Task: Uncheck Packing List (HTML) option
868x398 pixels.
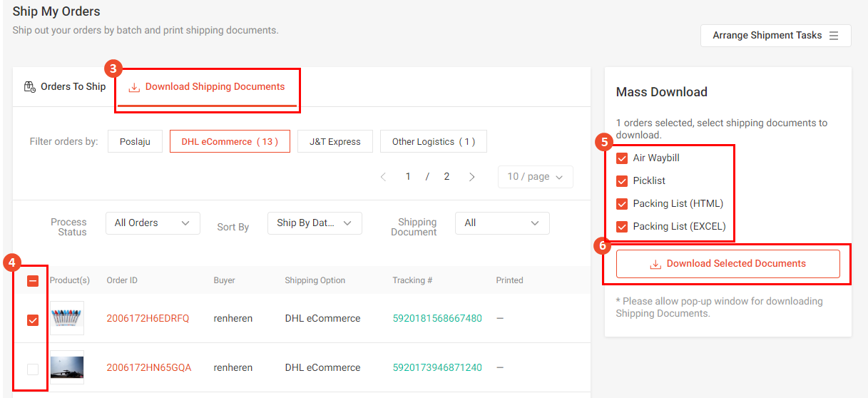Action: point(622,204)
